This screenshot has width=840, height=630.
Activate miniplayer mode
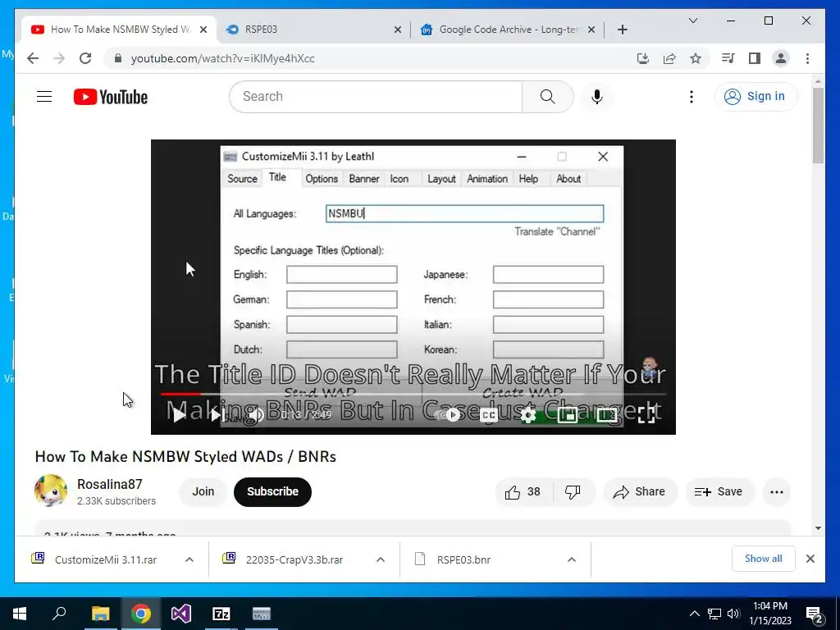point(568,414)
